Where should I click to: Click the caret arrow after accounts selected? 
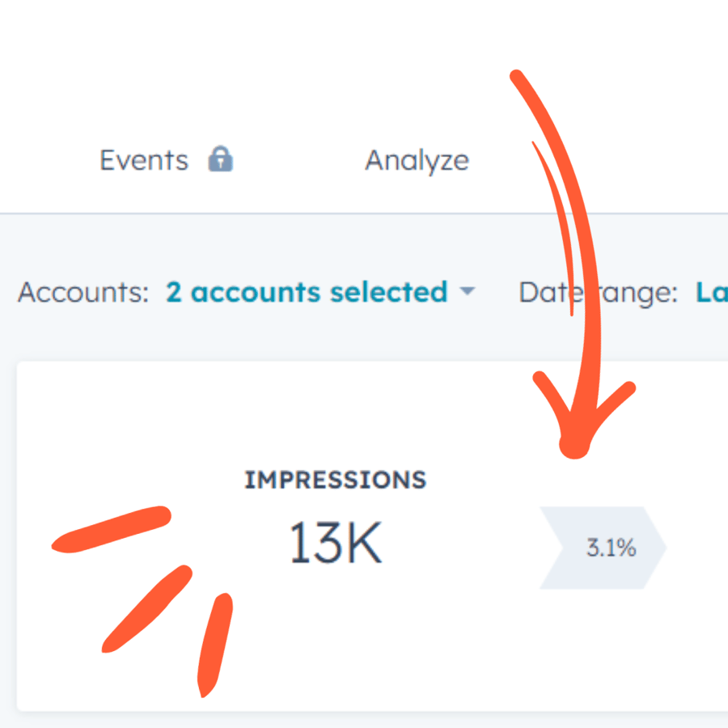click(x=467, y=291)
